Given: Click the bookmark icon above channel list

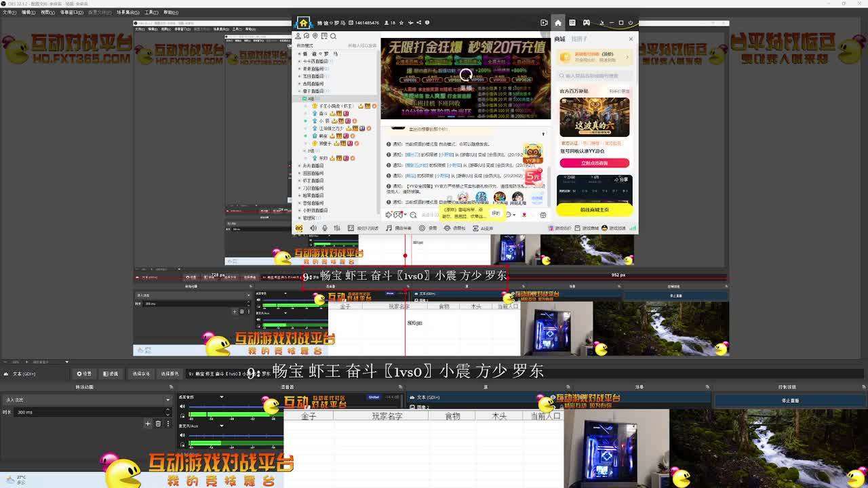Looking at the screenshot, I should 324,36.
